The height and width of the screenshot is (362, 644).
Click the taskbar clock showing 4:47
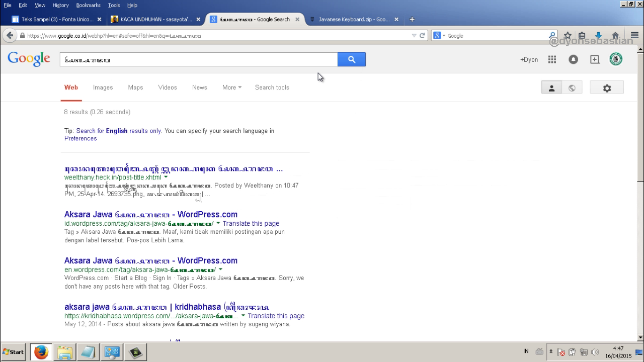click(618, 352)
